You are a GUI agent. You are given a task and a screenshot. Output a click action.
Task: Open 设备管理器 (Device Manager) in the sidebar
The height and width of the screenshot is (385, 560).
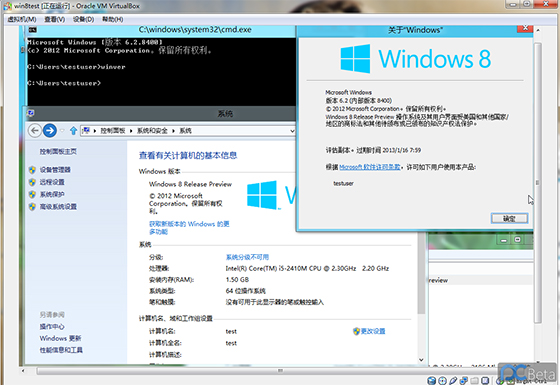[x=55, y=170]
